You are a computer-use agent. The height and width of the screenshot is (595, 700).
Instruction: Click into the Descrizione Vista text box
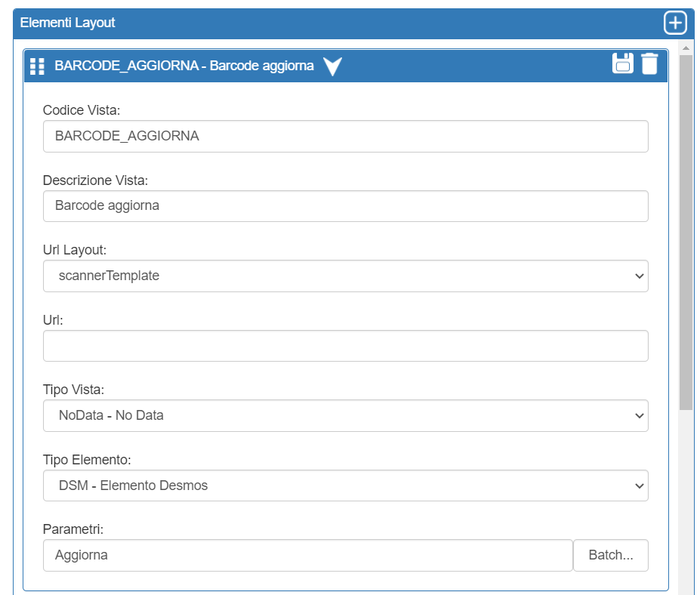[345, 206]
